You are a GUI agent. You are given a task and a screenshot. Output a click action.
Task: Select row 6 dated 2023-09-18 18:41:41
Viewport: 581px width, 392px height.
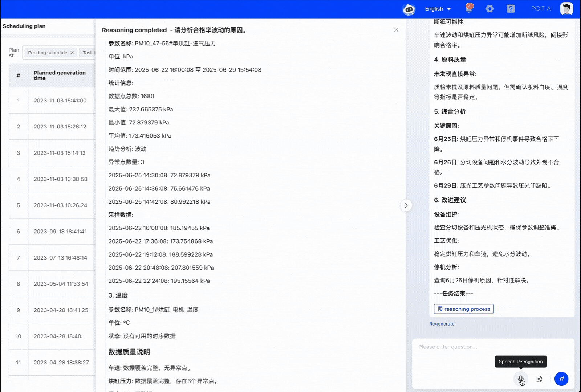[60, 232]
